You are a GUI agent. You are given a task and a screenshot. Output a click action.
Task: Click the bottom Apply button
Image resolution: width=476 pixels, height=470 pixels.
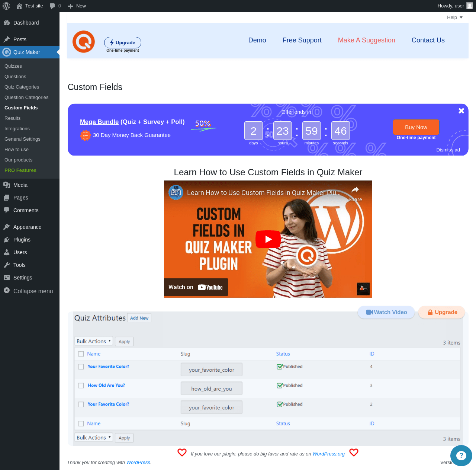pos(124,438)
